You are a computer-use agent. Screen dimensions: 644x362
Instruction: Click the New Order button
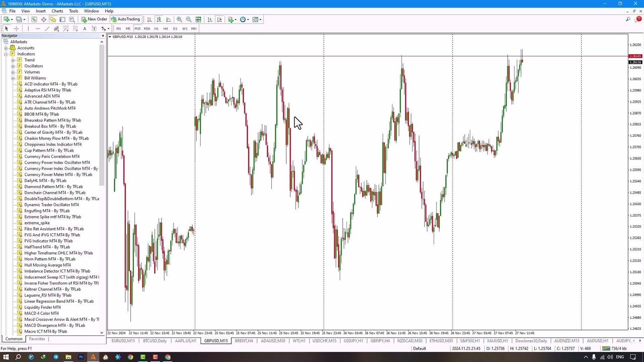click(94, 20)
